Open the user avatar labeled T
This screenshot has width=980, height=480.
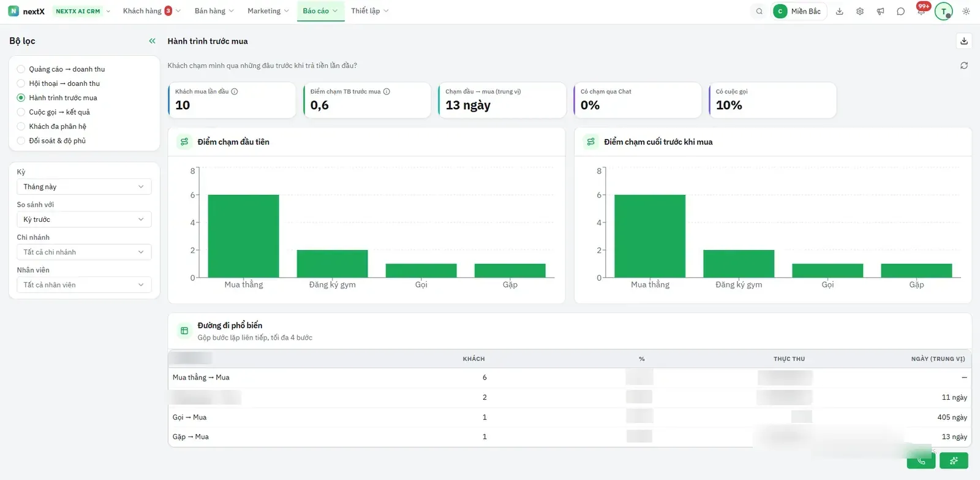point(944,11)
